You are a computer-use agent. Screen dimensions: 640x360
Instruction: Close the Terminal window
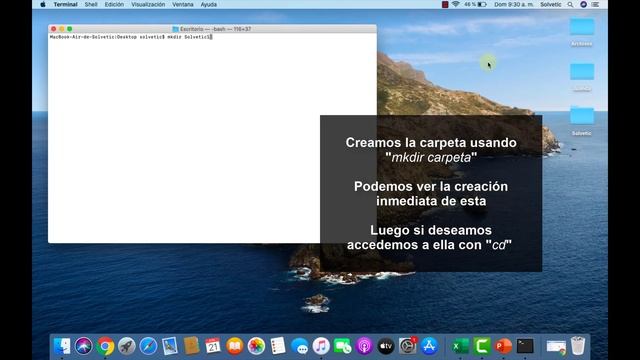53,29
